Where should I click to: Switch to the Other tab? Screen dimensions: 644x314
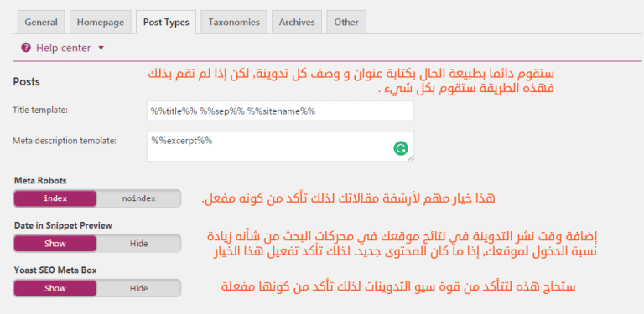click(346, 22)
